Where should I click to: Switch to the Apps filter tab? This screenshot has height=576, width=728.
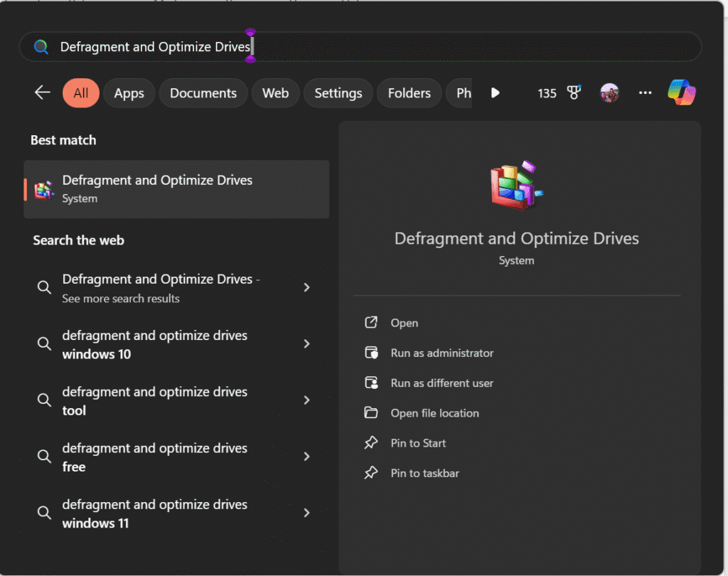(129, 92)
